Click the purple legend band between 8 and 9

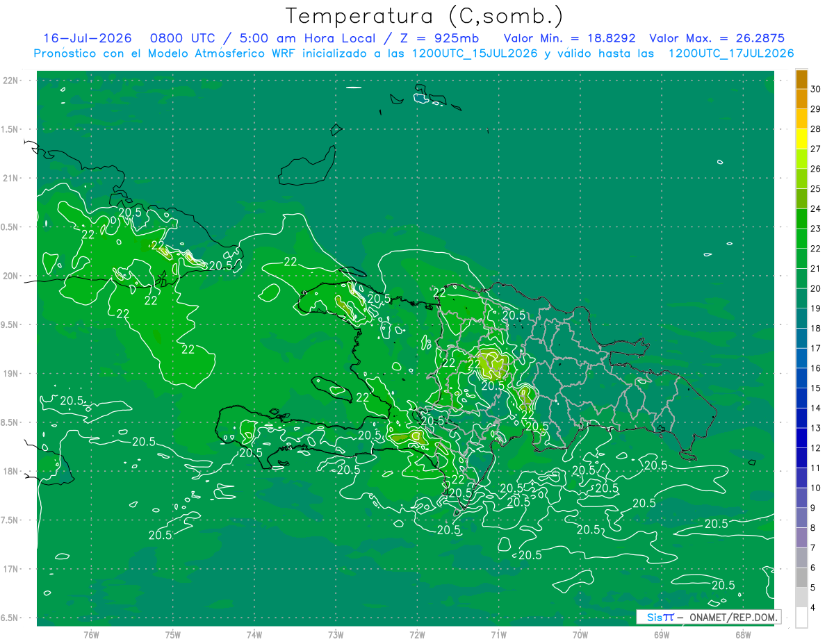click(801, 518)
